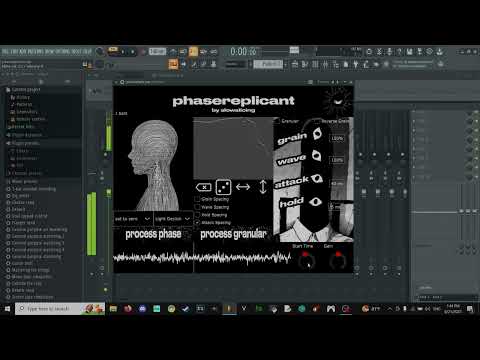Screen dimensions: 480x360
Task: Click FL Studio icon in taskbar
Action: pos(229,309)
